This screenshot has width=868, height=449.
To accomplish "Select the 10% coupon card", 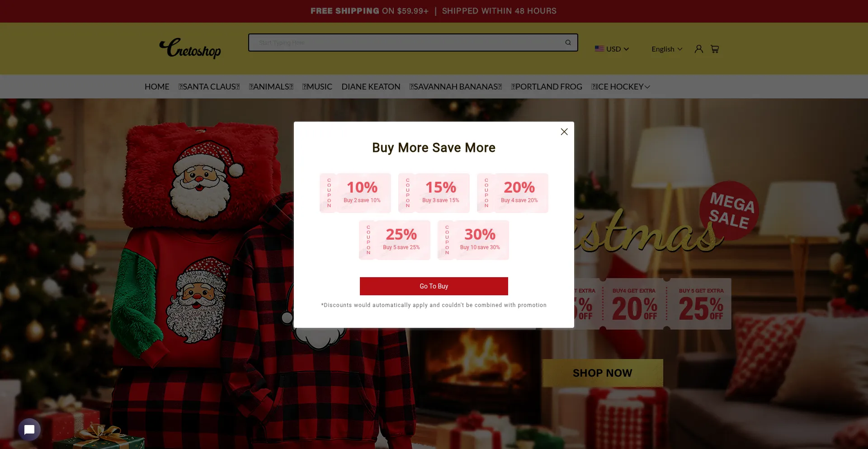I will 355,193.
